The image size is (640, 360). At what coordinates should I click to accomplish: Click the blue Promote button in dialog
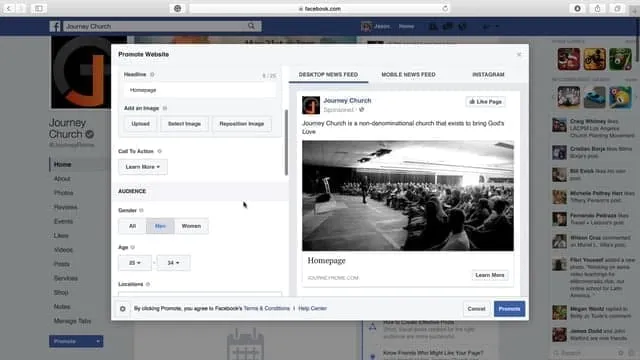(509, 309)
